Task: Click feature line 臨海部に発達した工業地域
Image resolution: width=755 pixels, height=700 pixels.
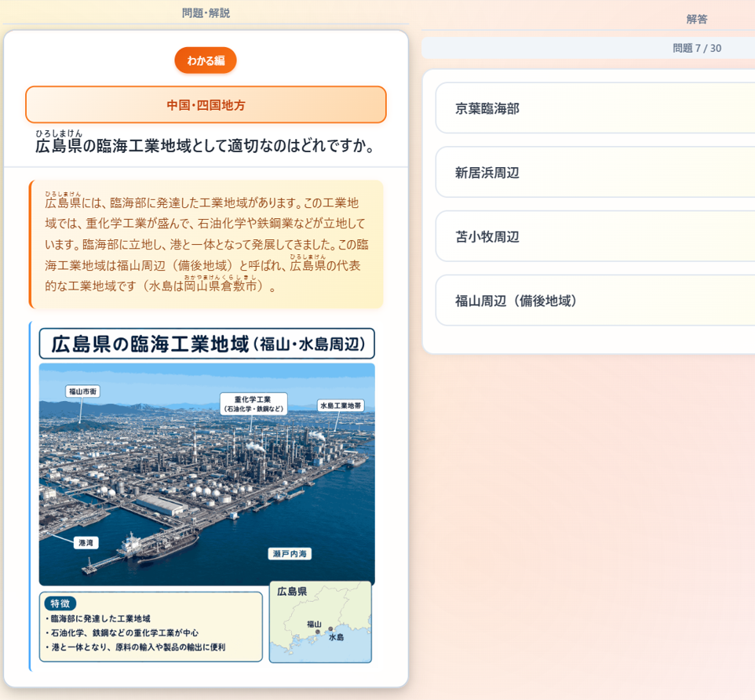Action: pos(100,618)
